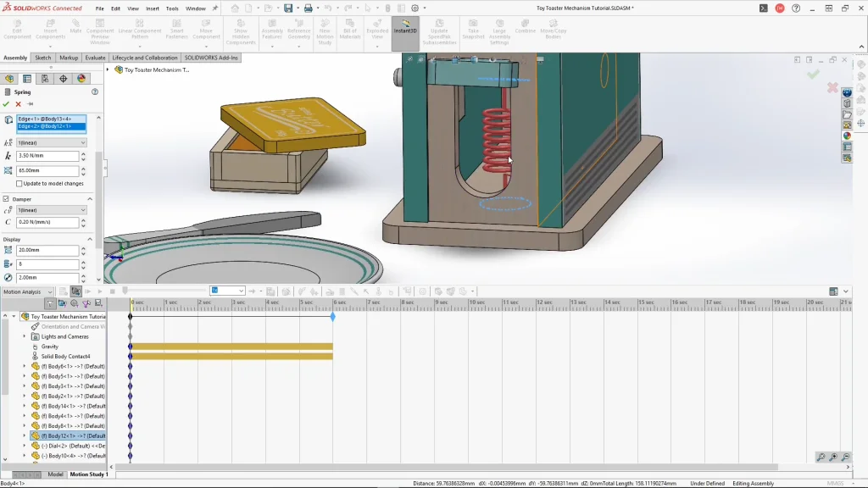Enable Update to model changes checkbox
The width and height of the screenshot is (868, 488).
pyautogui.click(x=20, y=183)
